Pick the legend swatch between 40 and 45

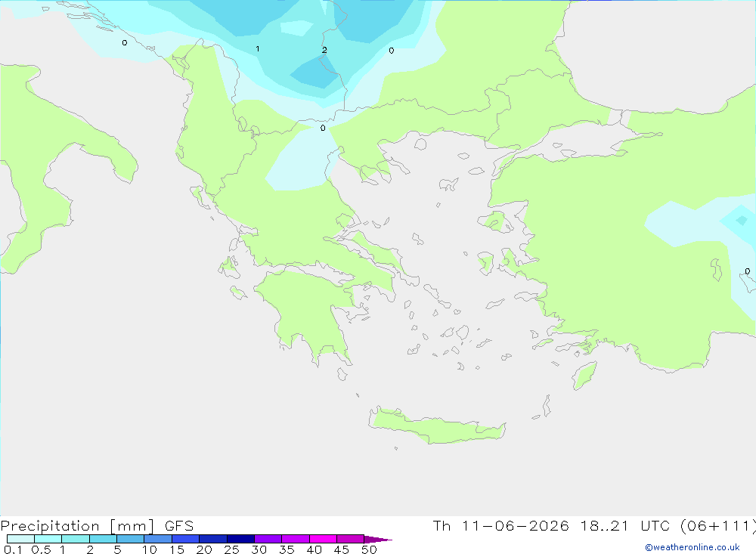[323, 539]
